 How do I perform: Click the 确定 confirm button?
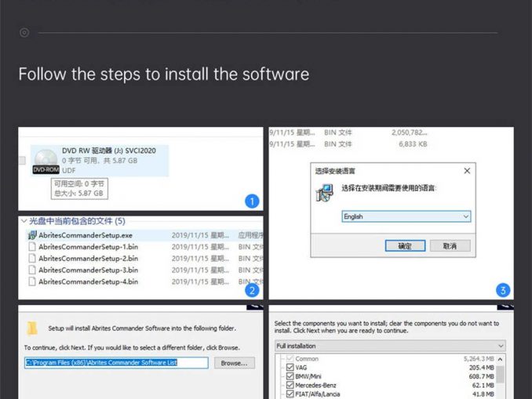pyautogui.click(x=405, y=246)
